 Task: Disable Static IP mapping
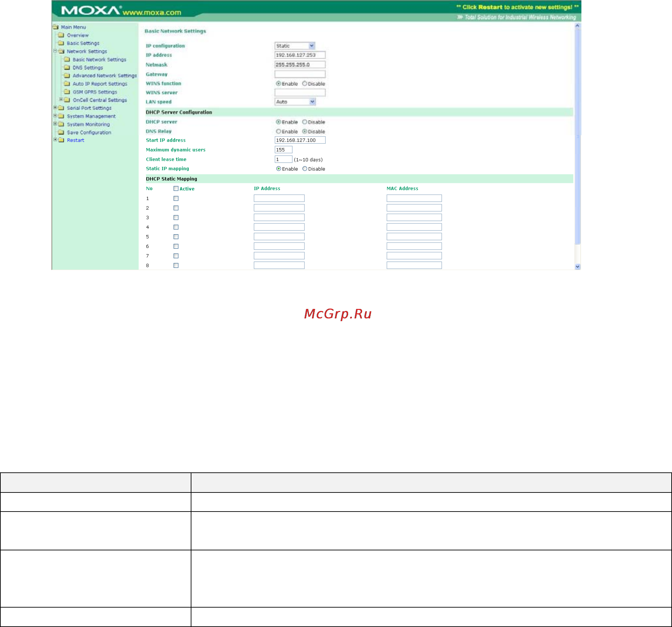(304, 169)
